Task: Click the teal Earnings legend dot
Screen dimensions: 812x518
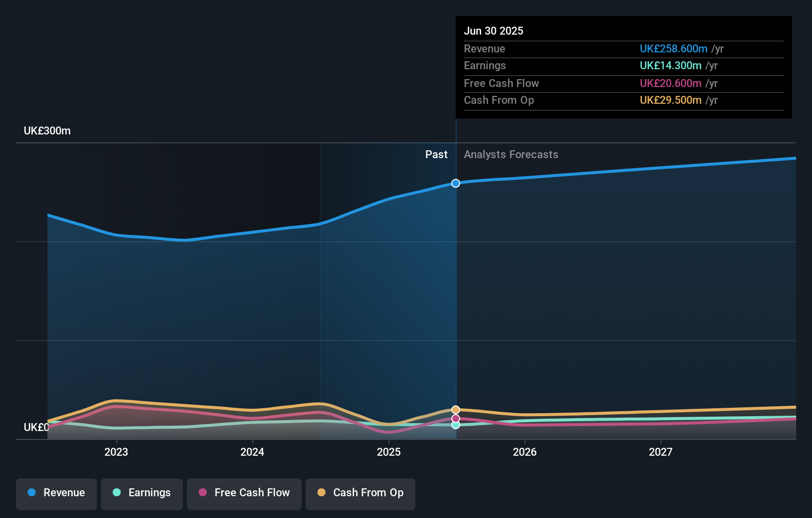Action: click(117, 493)
